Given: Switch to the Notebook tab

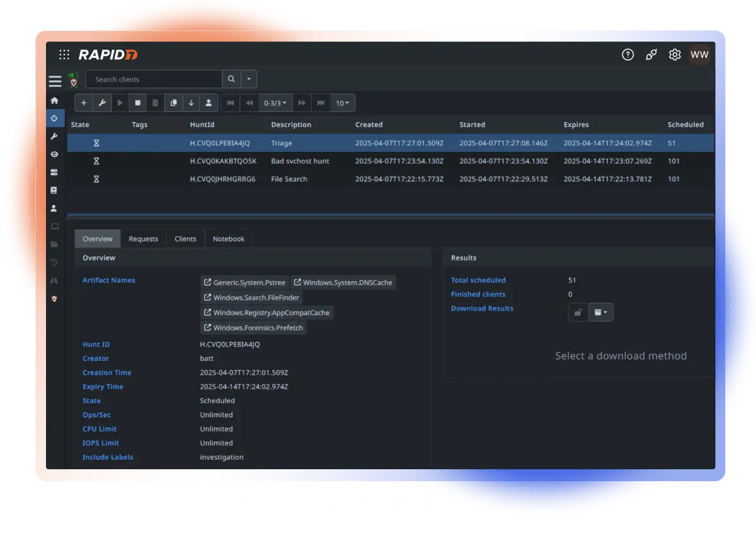Looking at the screenshot, I should pyautogui.click(x=228, y=239).
